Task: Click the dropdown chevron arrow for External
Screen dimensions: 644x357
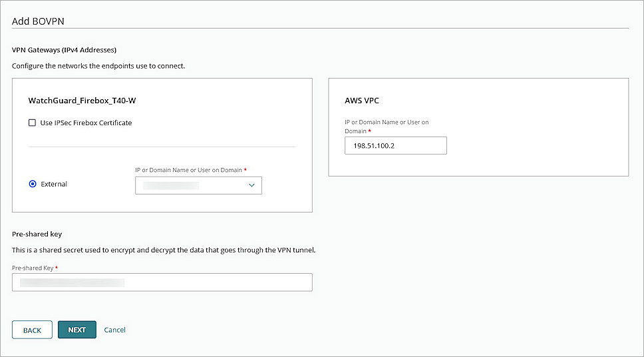Action: tap(251, 185)
